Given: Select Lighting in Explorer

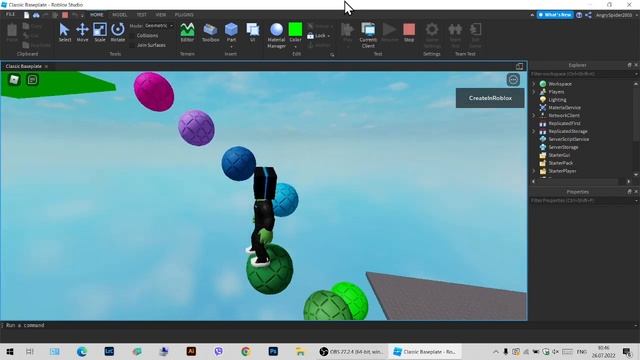Looking at the screenshot, I should (557, 100).
